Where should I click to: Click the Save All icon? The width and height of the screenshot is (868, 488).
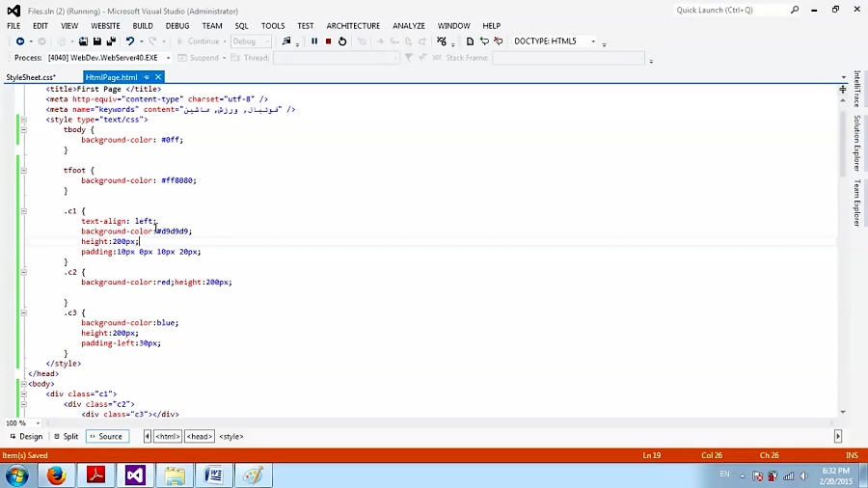pos(111,41)
